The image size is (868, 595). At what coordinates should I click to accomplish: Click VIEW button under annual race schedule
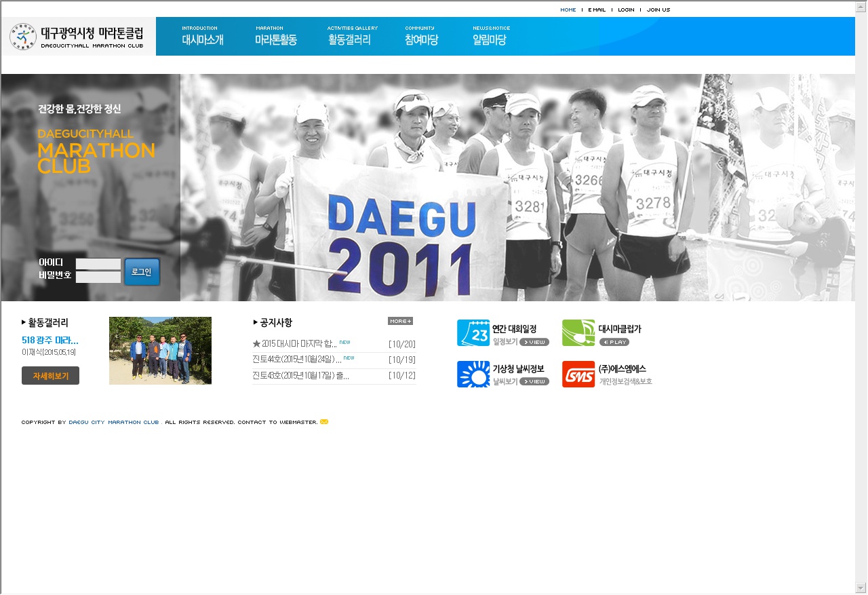[x=534, y=342]
